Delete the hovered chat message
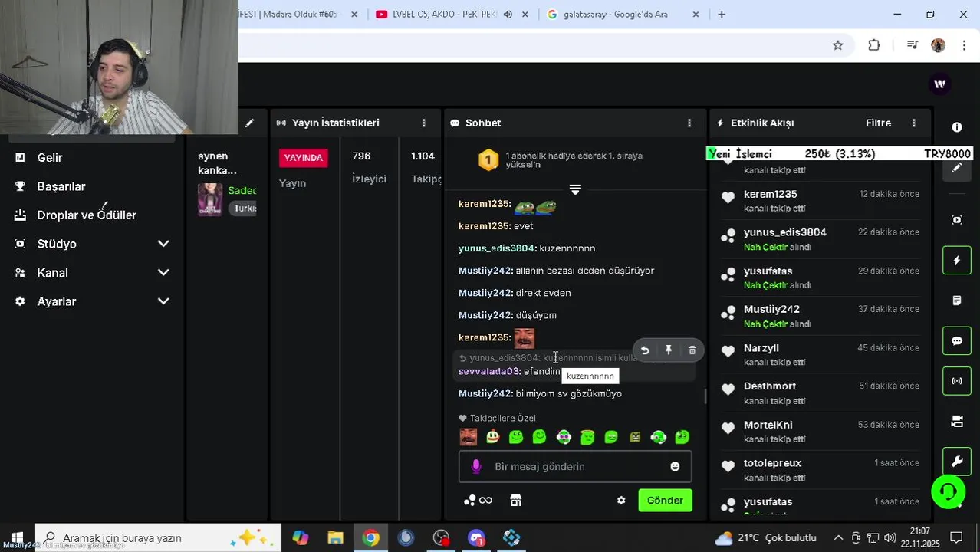This screenshot has width=980, height=552. click(692, 350)
